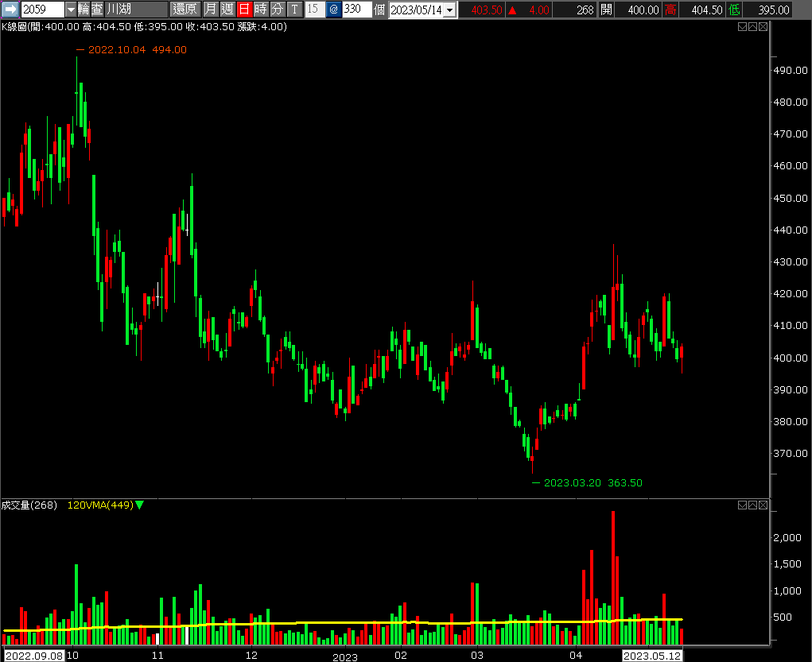Image resolution: width=812 pixels, height=662 pixels.
Task: Click the 還原 restore button
Action: pyautogui.click(x=185, y=10)
